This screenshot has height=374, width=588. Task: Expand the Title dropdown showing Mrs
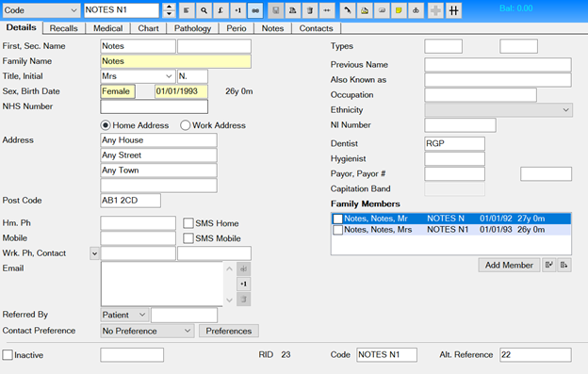coord(169,76)
